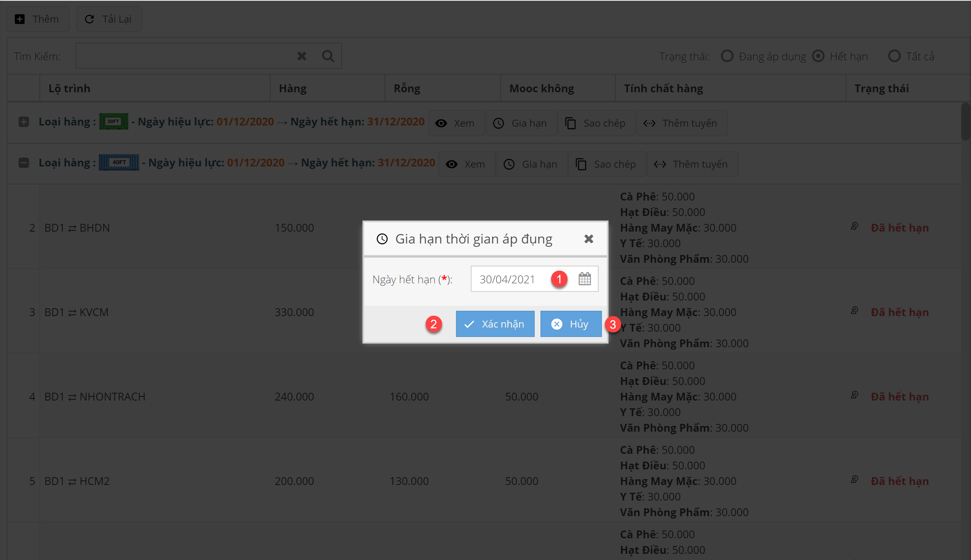Click the vertical scrollbar thumb
This screenshot has height=560, width=971.
[966, 121]
